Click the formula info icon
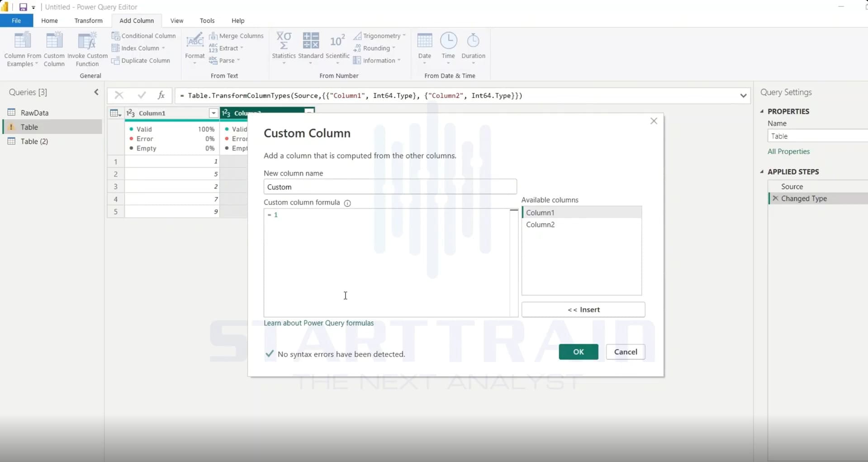The width and height of the screenshot is (868, 462). (347, 203)
